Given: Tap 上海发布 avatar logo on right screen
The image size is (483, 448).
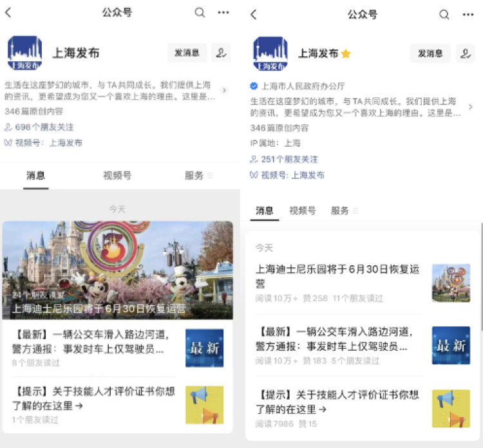Looking at the screenshot, I should 270,54.
